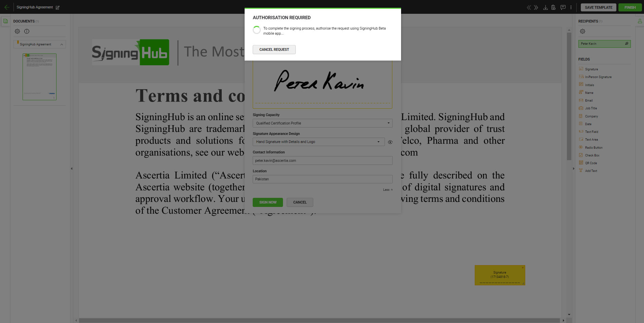This screenshot has height=323, width=644.
Task: Edit the SigningHub Agreement title
Action: [x=58, y=7]
